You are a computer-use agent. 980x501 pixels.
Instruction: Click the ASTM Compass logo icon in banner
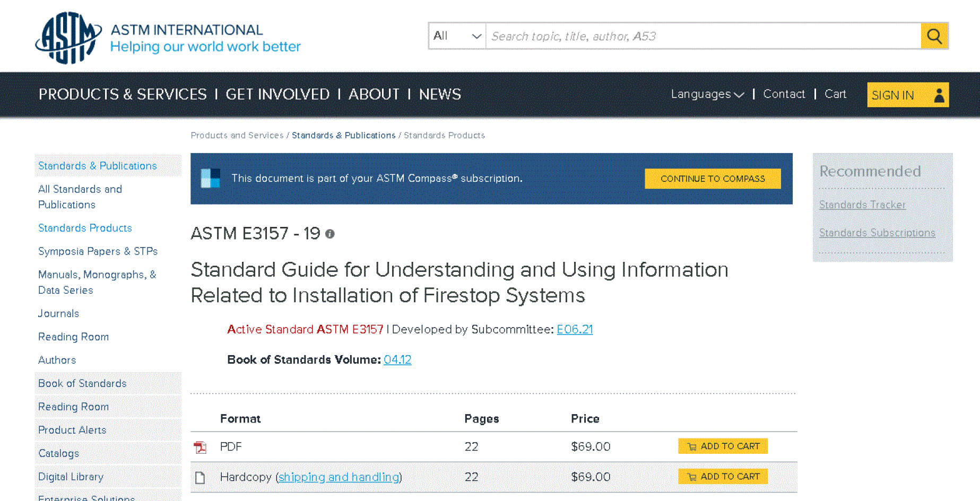pos(210,179)
